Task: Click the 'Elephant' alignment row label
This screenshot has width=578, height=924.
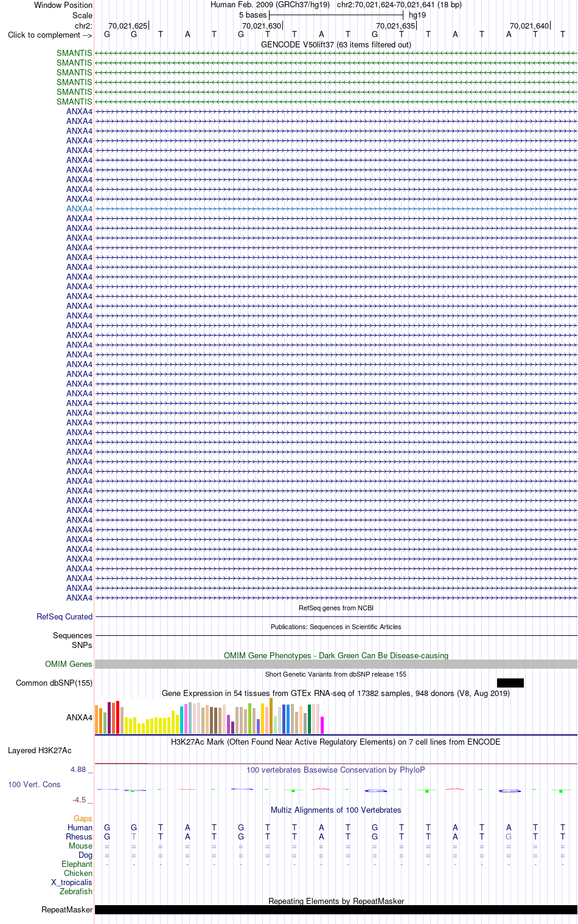Action: coord(77,864)
